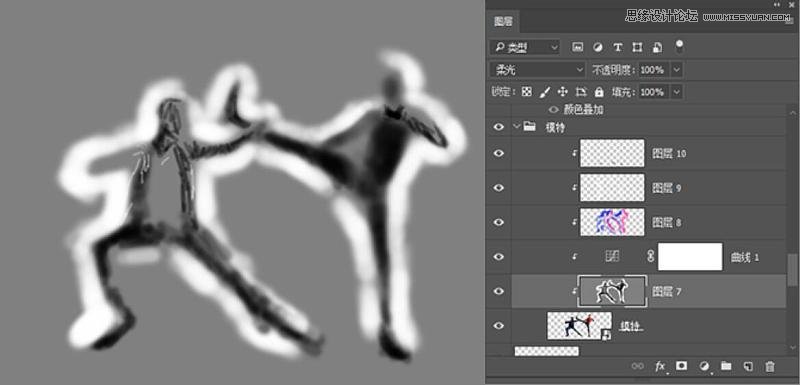Click the underlined 模特 smart object name

[631, 326]
